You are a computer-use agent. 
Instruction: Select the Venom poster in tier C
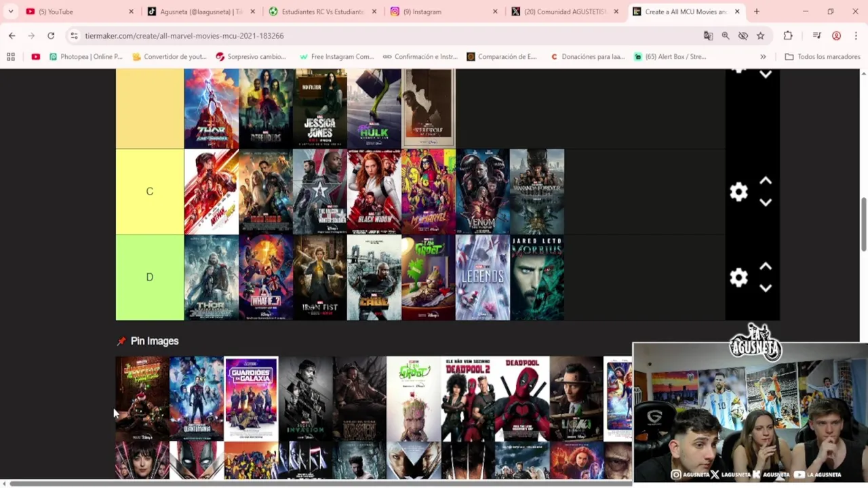483,192
